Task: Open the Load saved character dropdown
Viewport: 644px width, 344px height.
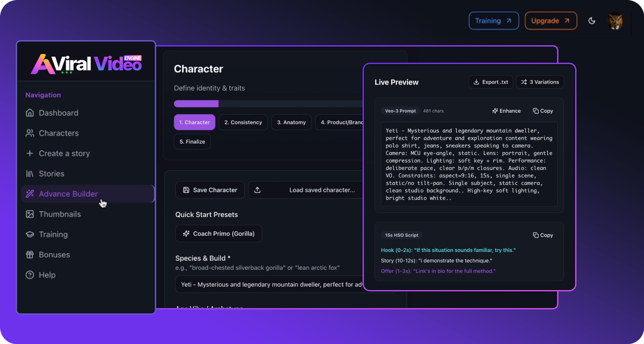Action: click(306, 190)
